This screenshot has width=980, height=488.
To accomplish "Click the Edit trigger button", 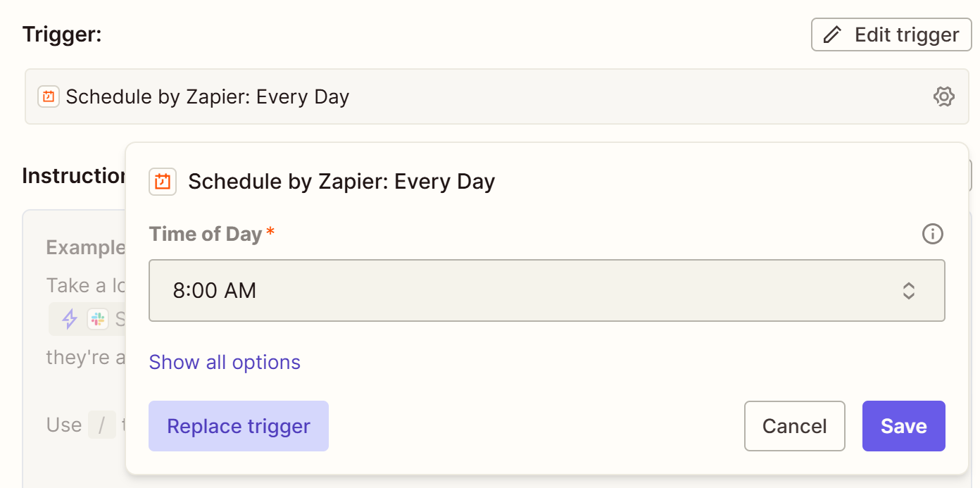I will tap(891, 35).
